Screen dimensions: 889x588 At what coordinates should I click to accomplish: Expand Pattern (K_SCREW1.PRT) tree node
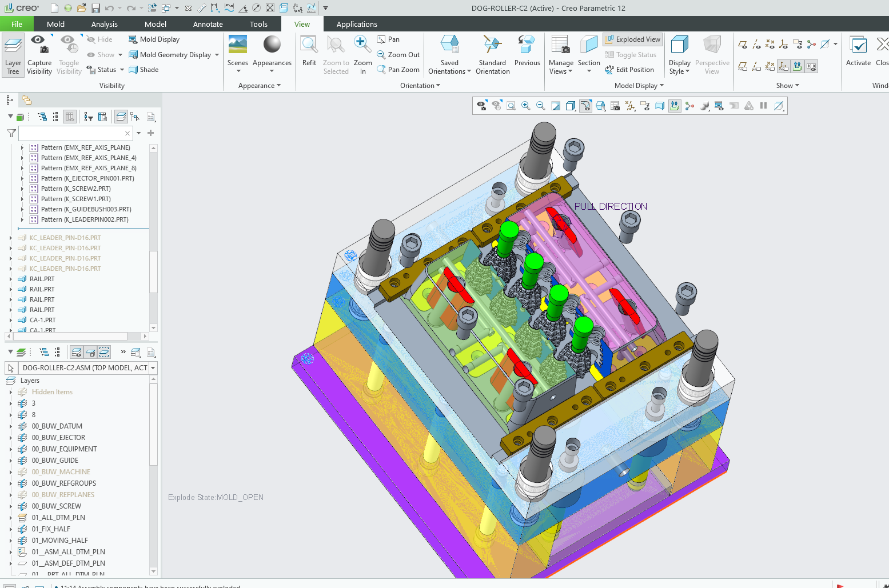pyautogui.click(x=22, y=199)
